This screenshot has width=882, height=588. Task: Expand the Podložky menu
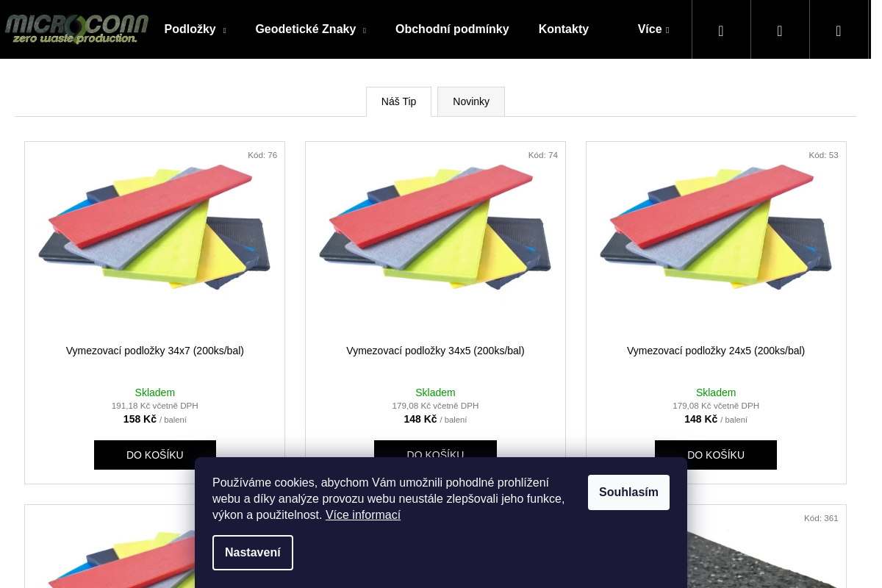click(195, 29)
